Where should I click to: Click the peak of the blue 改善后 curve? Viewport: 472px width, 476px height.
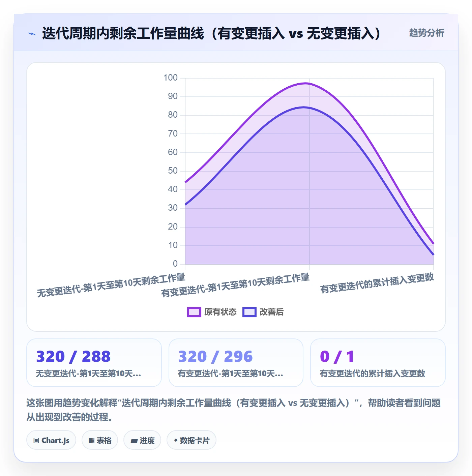304,107
